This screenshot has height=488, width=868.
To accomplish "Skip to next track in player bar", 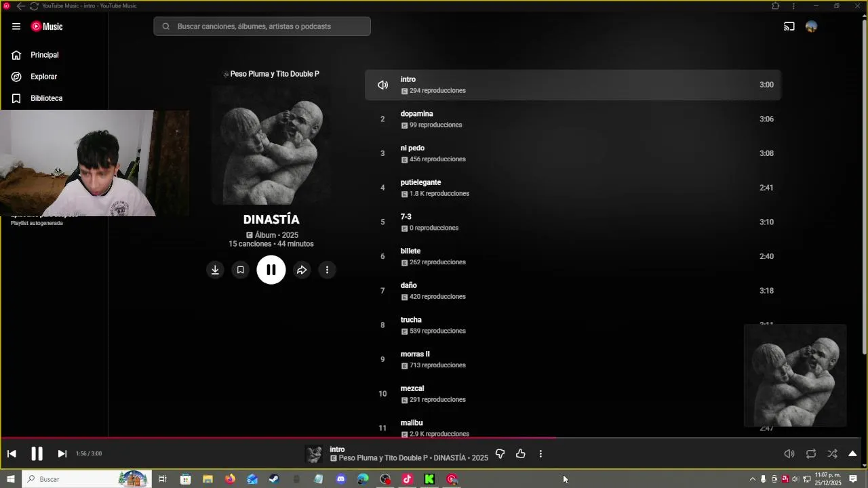I will (x=62, y=453).
